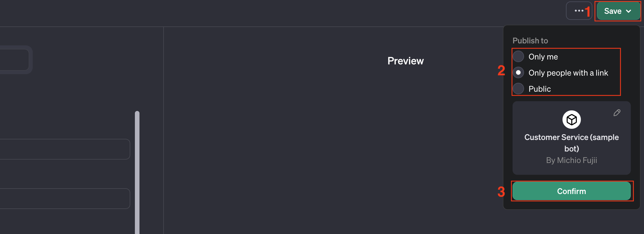The width and height of the screenshot is (644, 234).
Task: Click the "By Michio Fujii" author text
Action: pyautogui.click(x=571, y=160)
